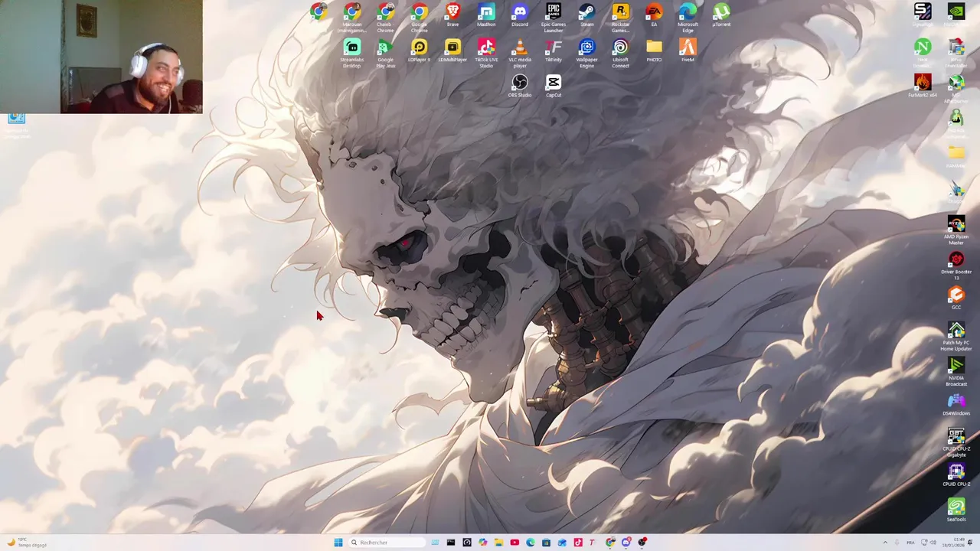980x551 pixels.
Task: Open the FiveM desktop shortcut
Action: [688, 51]
